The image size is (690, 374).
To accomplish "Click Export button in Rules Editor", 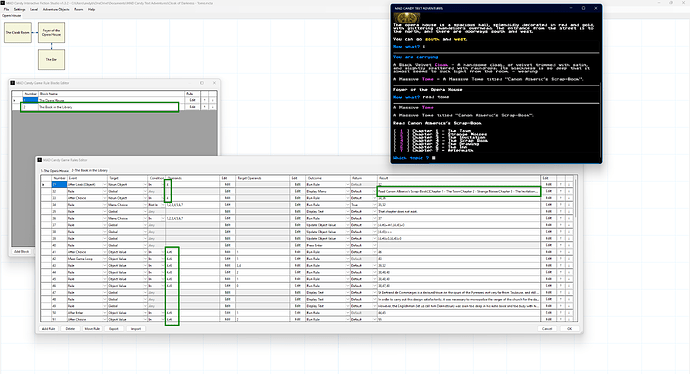I will pyautogui.click(x=114, y=329).
